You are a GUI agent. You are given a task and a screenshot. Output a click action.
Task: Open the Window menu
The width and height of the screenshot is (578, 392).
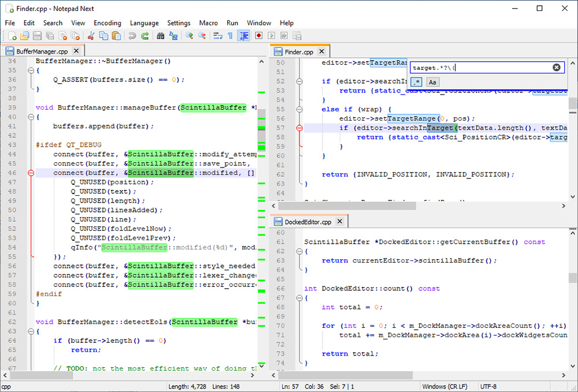tap(259, 23)
